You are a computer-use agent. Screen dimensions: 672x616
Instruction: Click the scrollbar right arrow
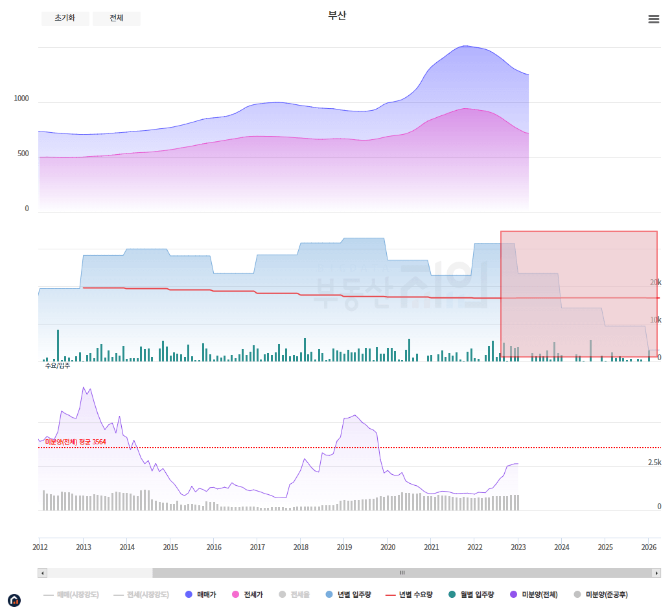[656, 573]
